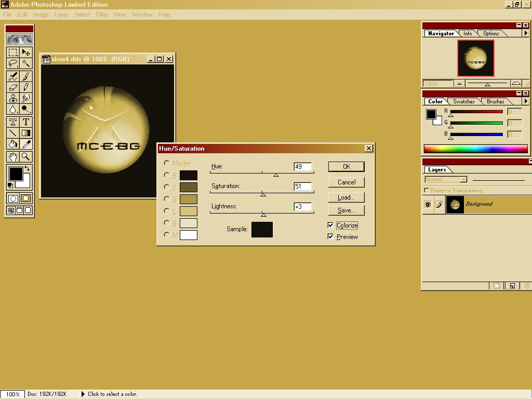The width and height of the screenshot is (532, 399).
Task: Click the Saturation slider handle
Action: pos(263,194)
